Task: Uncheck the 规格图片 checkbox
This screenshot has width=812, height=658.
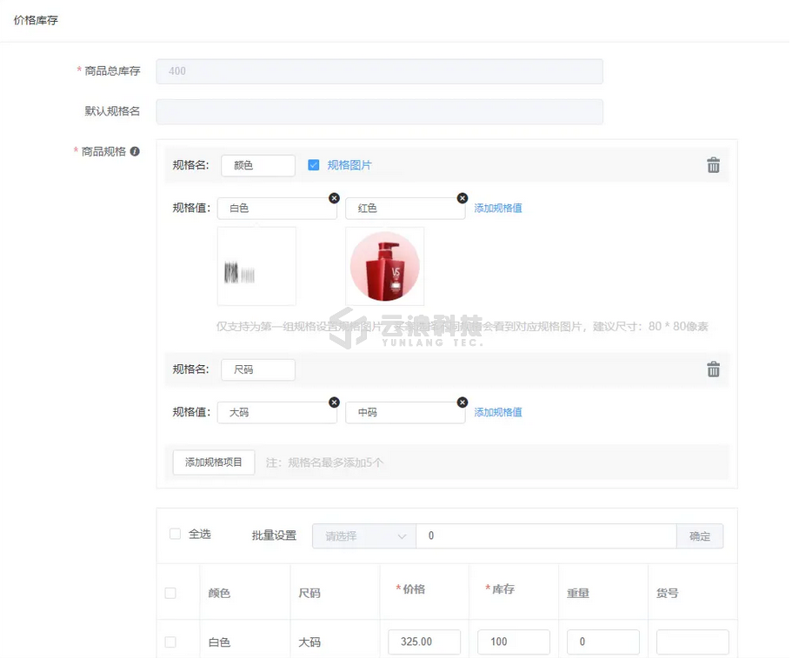Action: click(314, 165)
